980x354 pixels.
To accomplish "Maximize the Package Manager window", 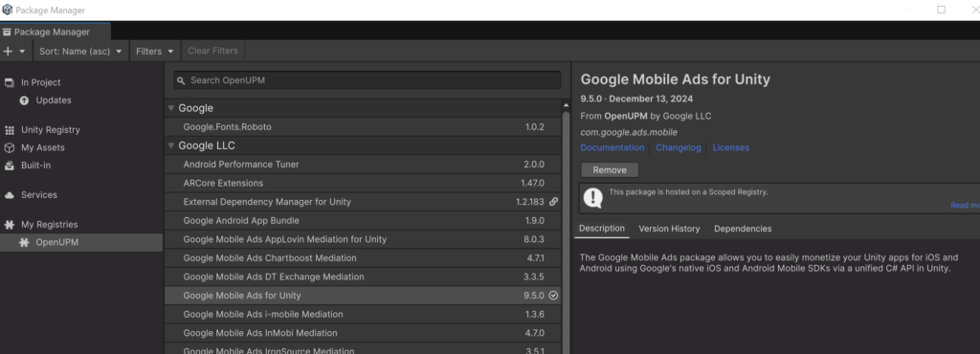I will point(941,10).
